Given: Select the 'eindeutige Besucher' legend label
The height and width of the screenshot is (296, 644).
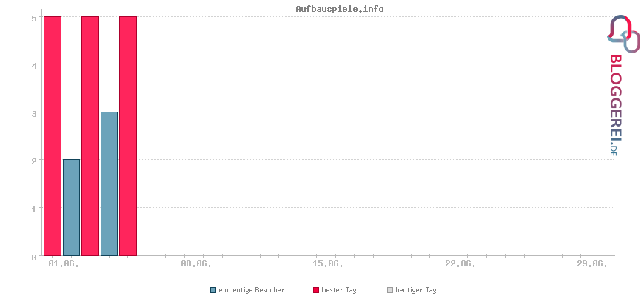Looking at the screenshot, I should (x=252, y=290).
